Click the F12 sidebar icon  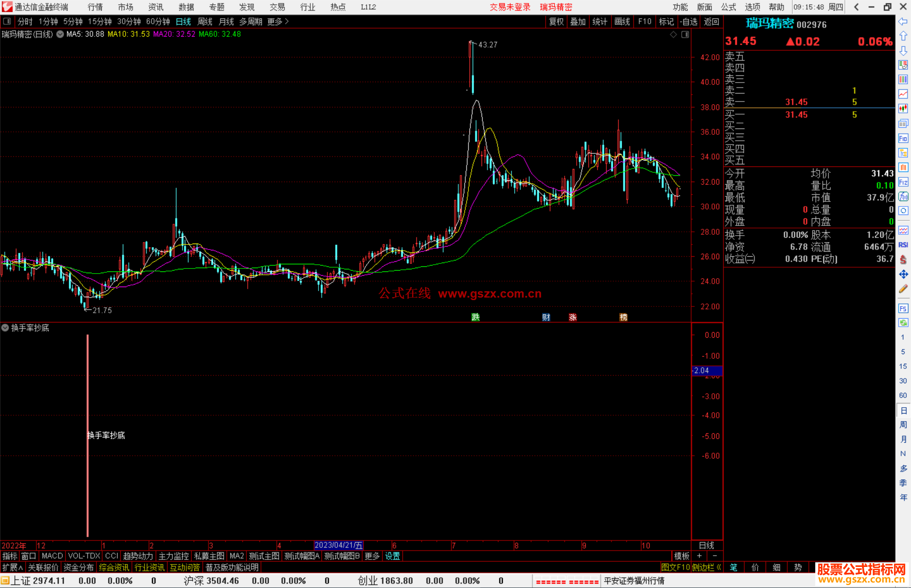(x=903, y=182)
